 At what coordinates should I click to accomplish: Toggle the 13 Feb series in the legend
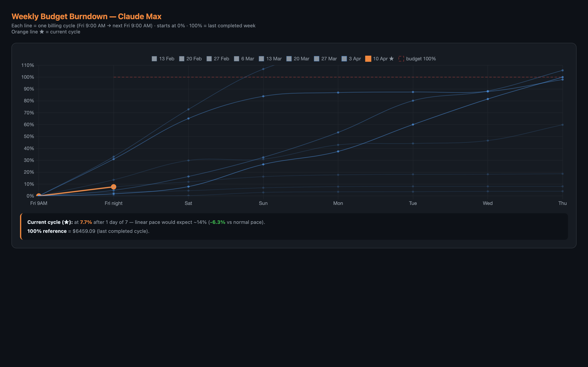pos(155,59)
